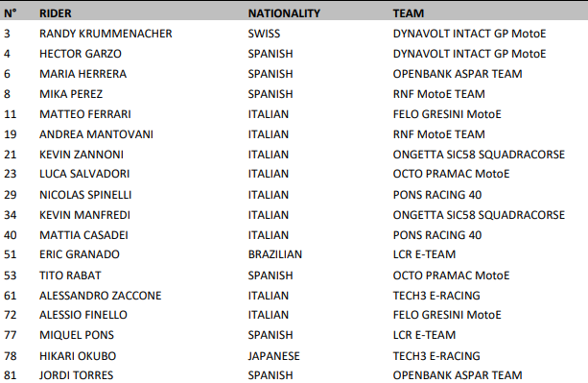Click the NATIONALITY column header

[284, 13]
